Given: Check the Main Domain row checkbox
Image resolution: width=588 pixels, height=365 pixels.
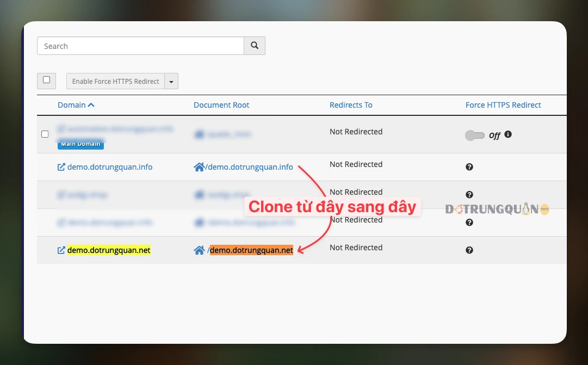Looking at the screenshot, I should [x=45, y=134].
